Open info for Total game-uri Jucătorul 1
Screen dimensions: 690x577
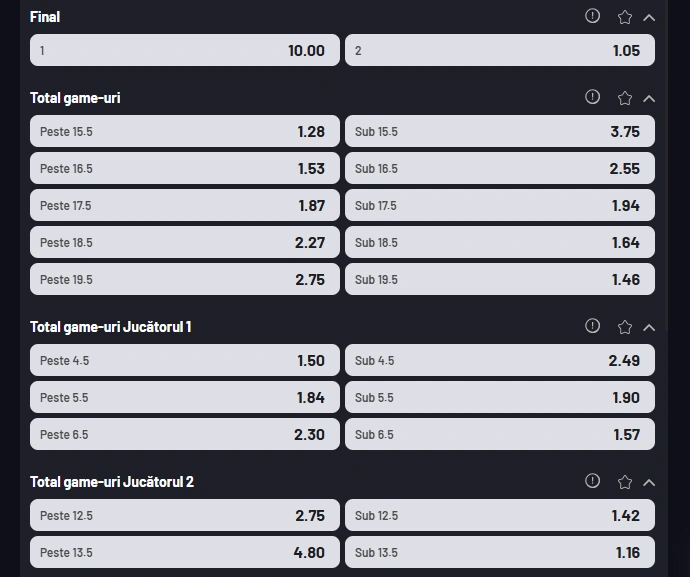[592, 326]
